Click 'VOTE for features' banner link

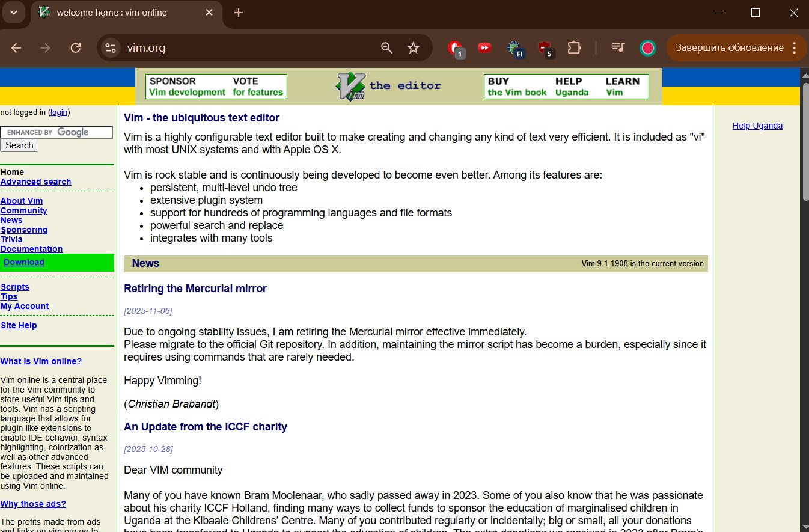[258, 87]
